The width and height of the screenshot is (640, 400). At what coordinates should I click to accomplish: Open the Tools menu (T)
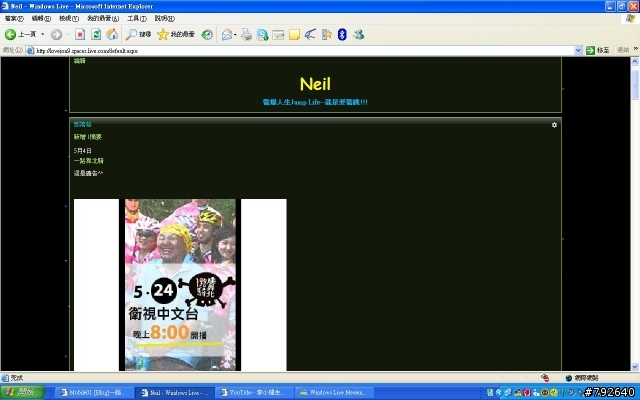tap(137, 18)
